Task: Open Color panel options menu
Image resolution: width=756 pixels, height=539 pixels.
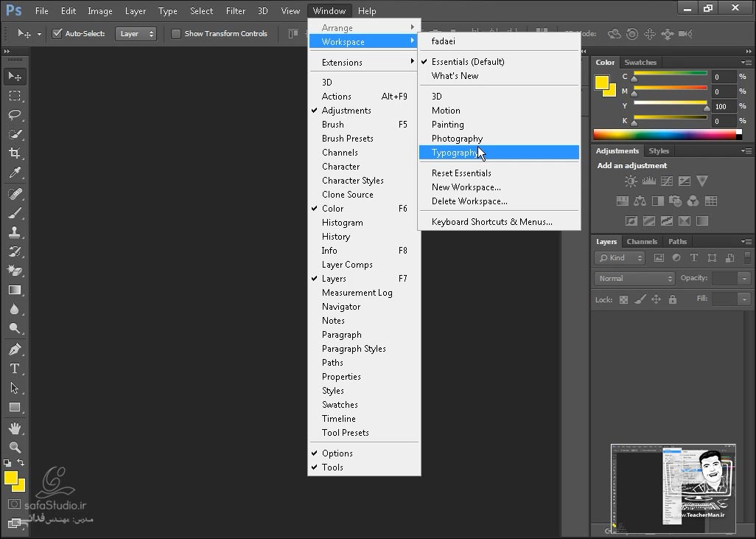Action: point(746,62)
